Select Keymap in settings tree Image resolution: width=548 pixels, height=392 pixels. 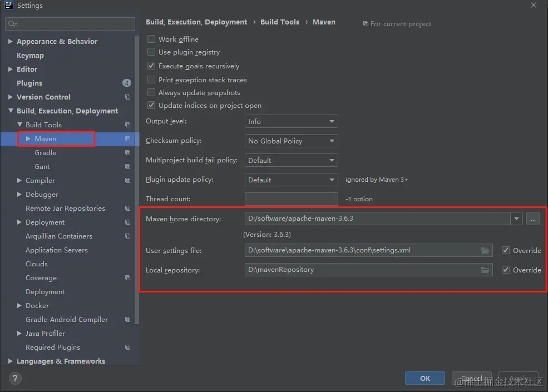pos(31,55)
